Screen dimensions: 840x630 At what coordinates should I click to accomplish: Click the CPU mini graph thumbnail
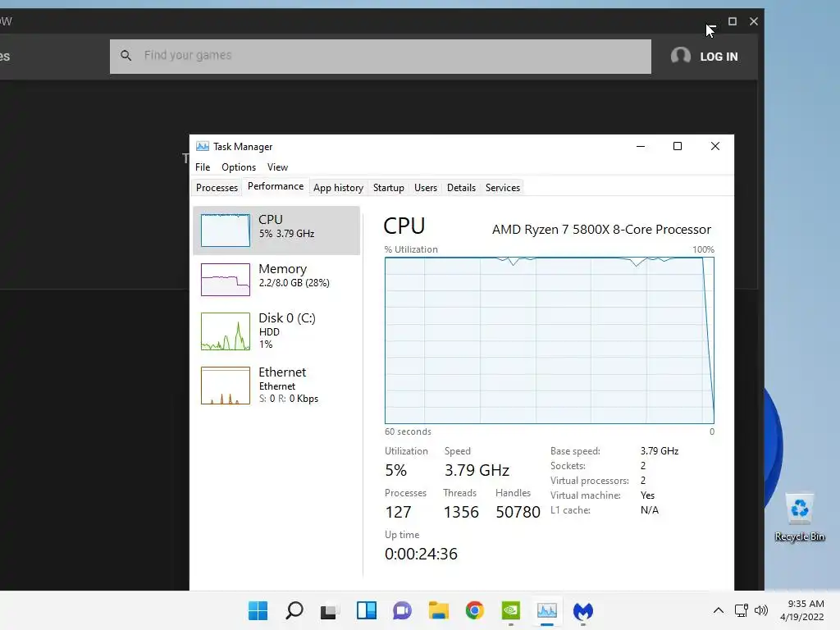[226, 231]
